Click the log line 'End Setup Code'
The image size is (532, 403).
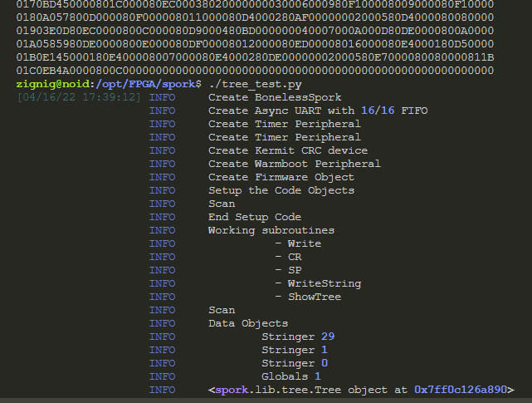pyautogui.click(x=255, y=217)
